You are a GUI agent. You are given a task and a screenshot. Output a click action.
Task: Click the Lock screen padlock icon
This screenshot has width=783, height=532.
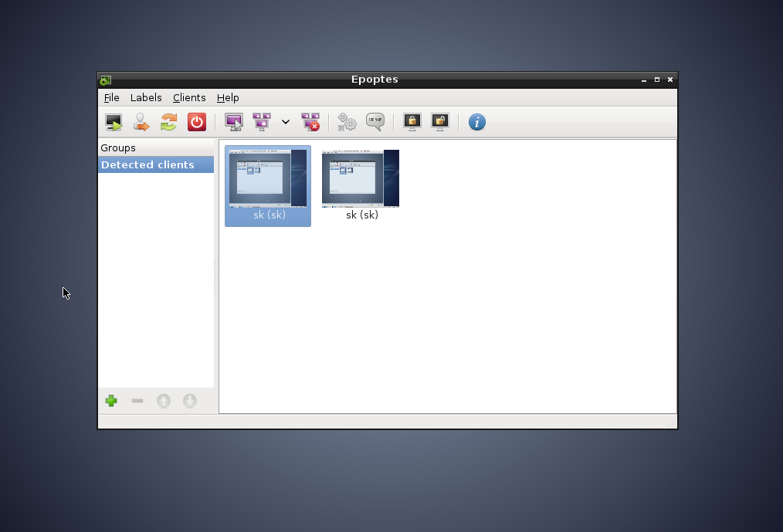click(412, 122)
